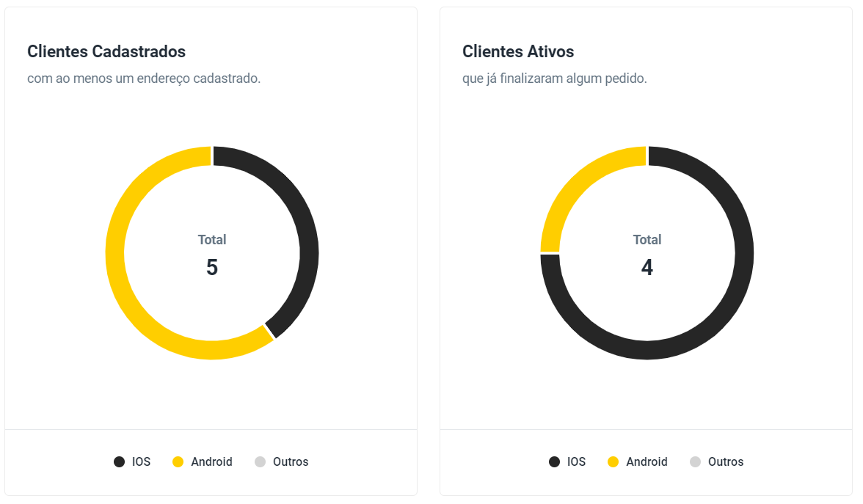Click the Clientes Ativos card title
863x504 pixels.
point(518,51)
